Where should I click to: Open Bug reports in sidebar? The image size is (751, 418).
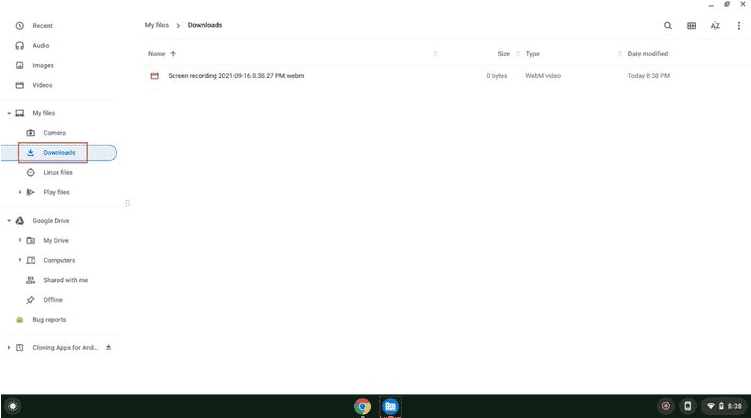49,320
